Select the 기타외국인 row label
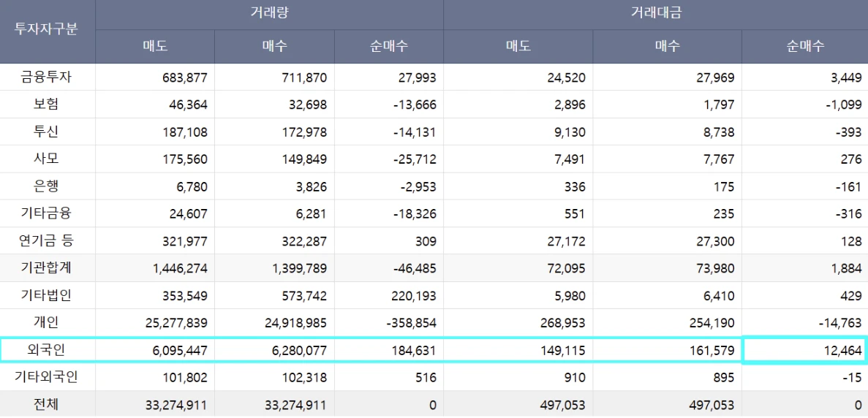 47,378
